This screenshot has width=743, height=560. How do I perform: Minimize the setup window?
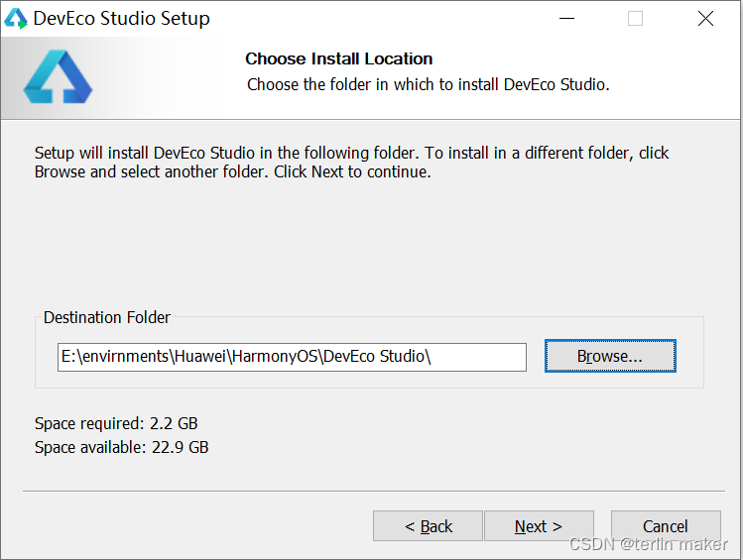pos(566,19)
